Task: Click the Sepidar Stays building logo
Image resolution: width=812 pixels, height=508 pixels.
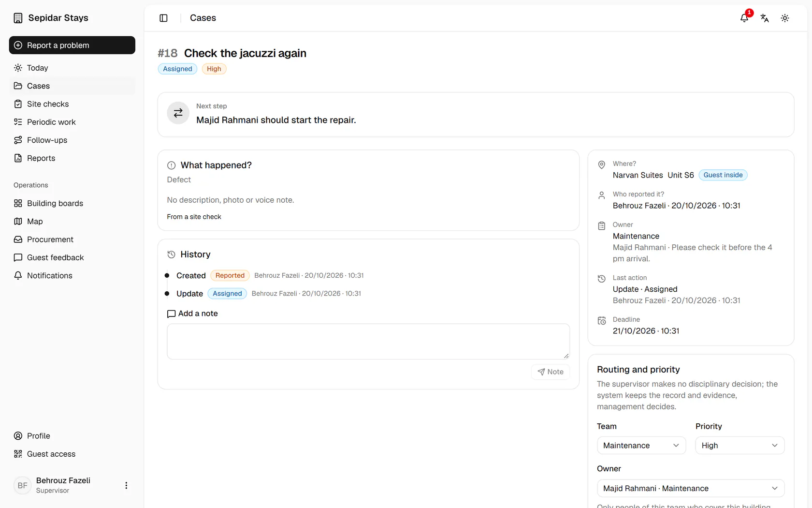Action: (x=18, y=18)
